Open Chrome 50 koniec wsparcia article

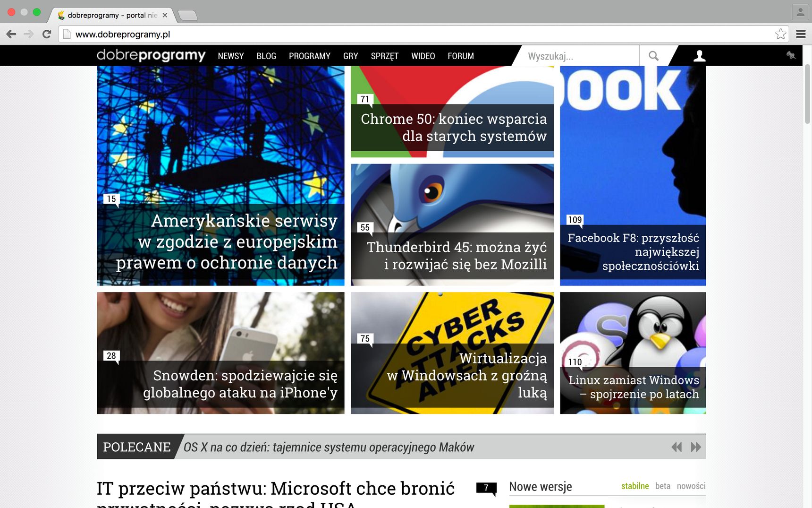(452, 112)
